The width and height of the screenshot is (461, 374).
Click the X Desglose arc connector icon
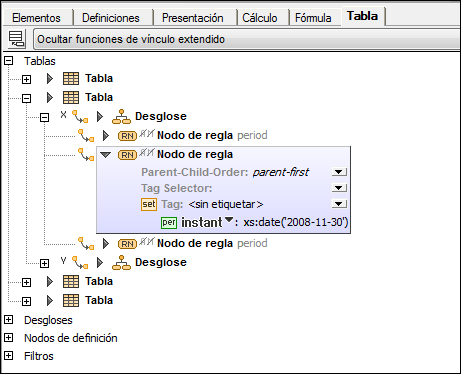tap(80, 116)
